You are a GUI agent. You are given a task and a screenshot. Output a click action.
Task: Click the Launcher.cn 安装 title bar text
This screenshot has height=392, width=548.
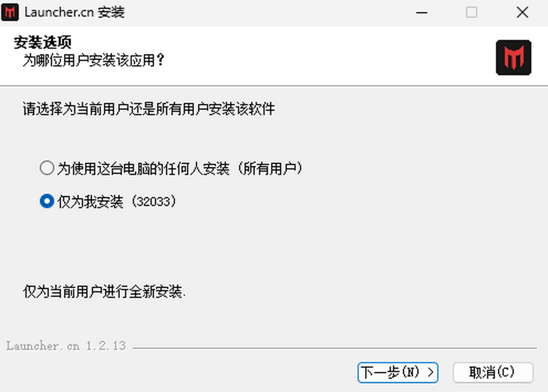[74, 12]
